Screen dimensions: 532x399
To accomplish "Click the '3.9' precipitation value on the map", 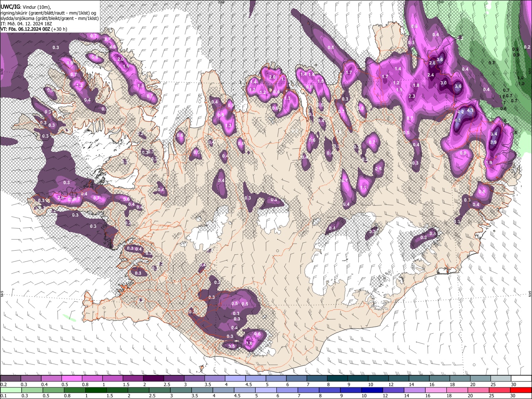I will (493, 143).
